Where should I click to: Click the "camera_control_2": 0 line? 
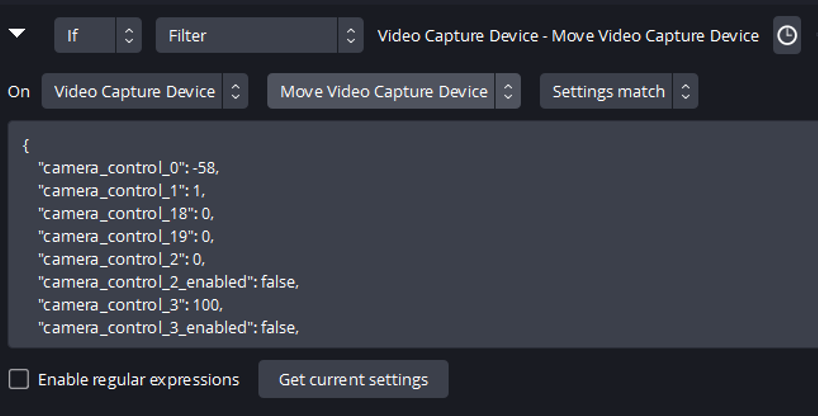pyautogui.click(x=122, y=259)
